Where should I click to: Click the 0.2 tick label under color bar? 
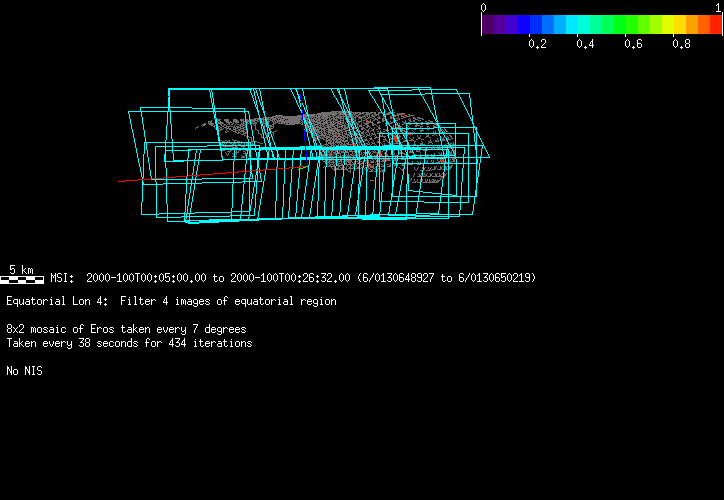pos(537,44)
